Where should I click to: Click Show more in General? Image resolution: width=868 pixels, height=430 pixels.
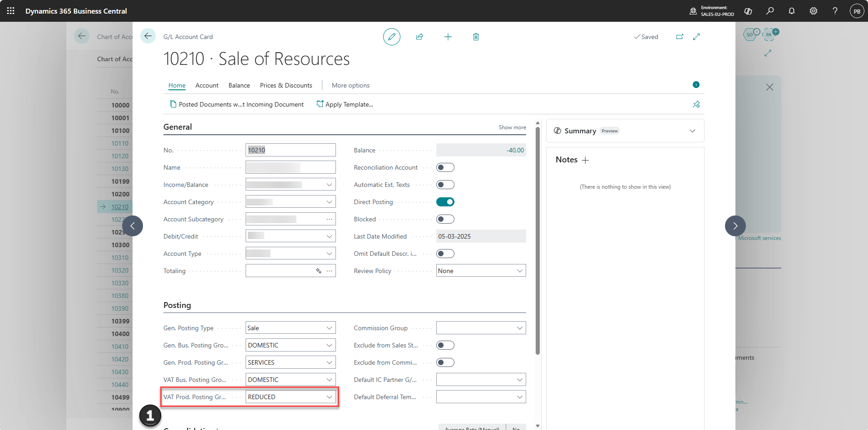tap(512, 127)
